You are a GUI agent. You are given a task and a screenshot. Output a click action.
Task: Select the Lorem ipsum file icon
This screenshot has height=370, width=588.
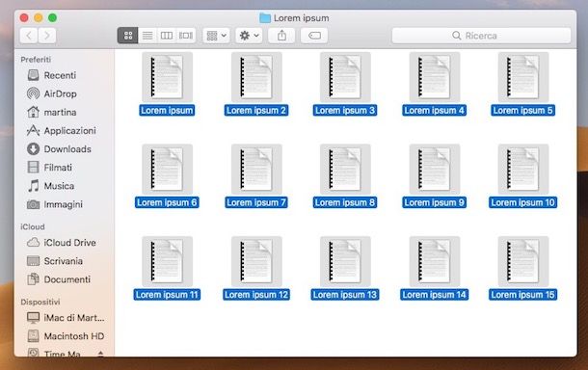(x=168, y=77)
